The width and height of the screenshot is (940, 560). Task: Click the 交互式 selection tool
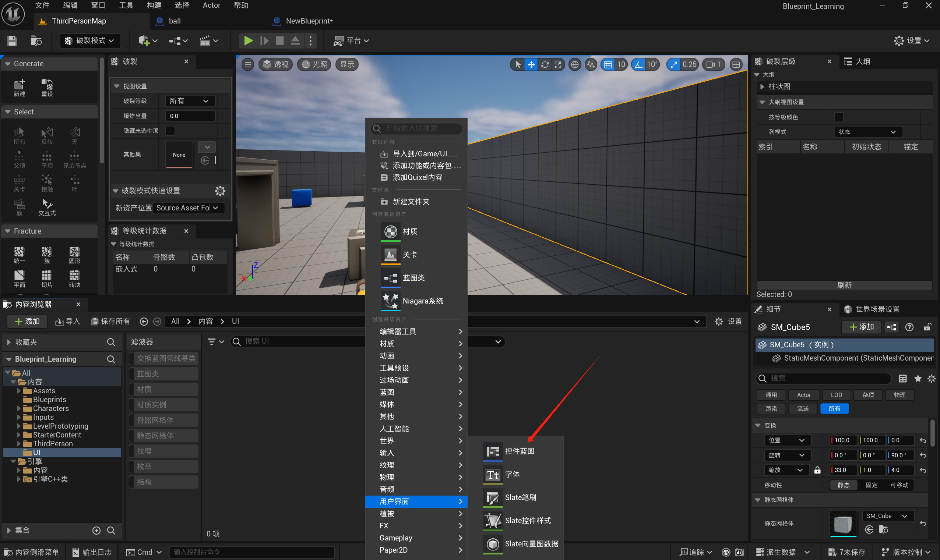pos(47,207)
